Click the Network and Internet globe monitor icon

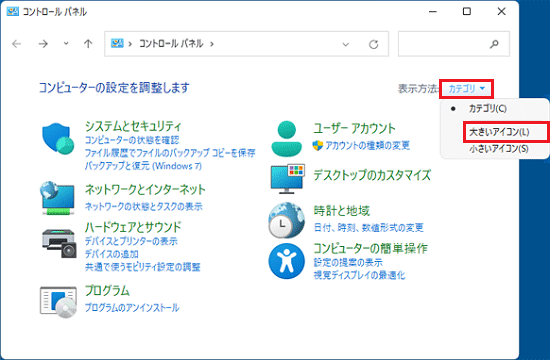(x=58, y=198)
